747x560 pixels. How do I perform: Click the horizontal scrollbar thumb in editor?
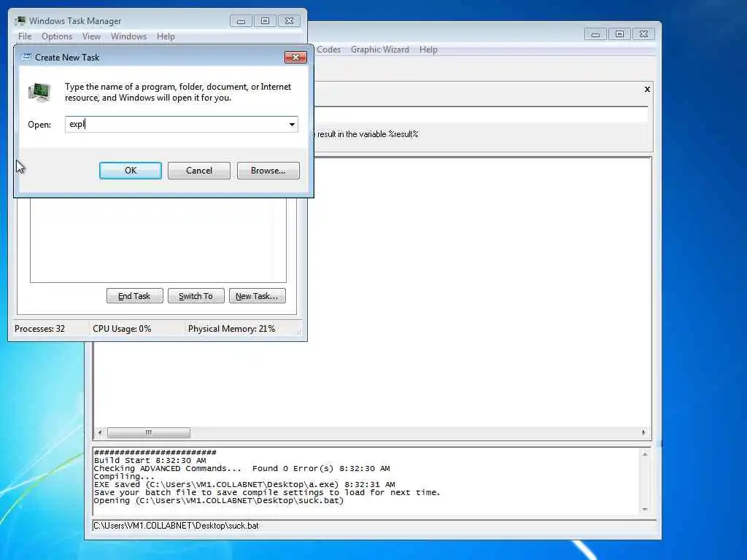(x=149, y=432)
